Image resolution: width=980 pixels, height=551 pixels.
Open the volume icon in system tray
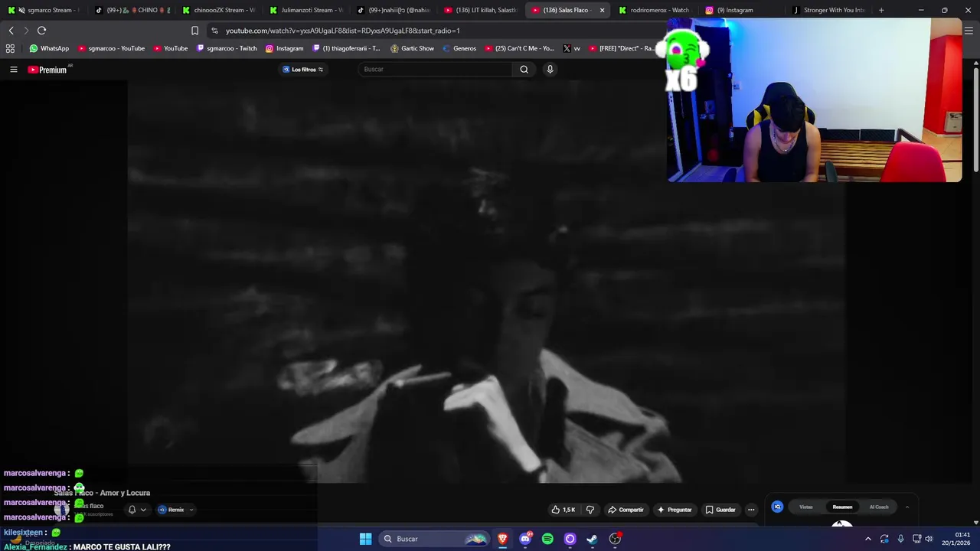(x=929, y=539)
